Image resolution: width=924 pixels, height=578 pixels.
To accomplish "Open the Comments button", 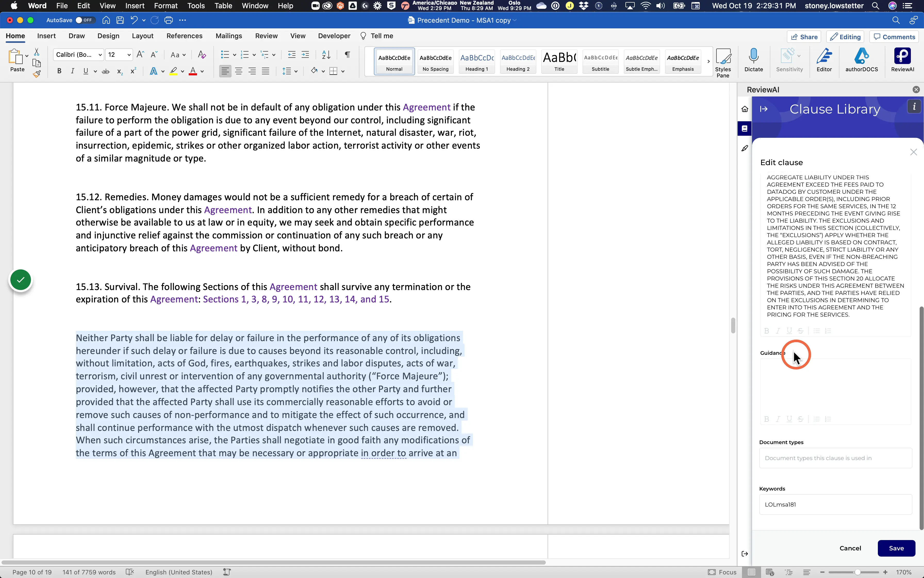I will click(x=895, y=37).
